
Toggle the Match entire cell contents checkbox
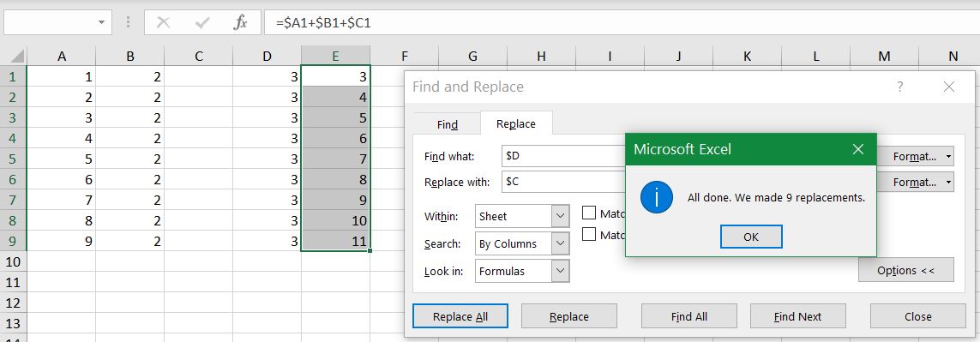coord(589,235)
